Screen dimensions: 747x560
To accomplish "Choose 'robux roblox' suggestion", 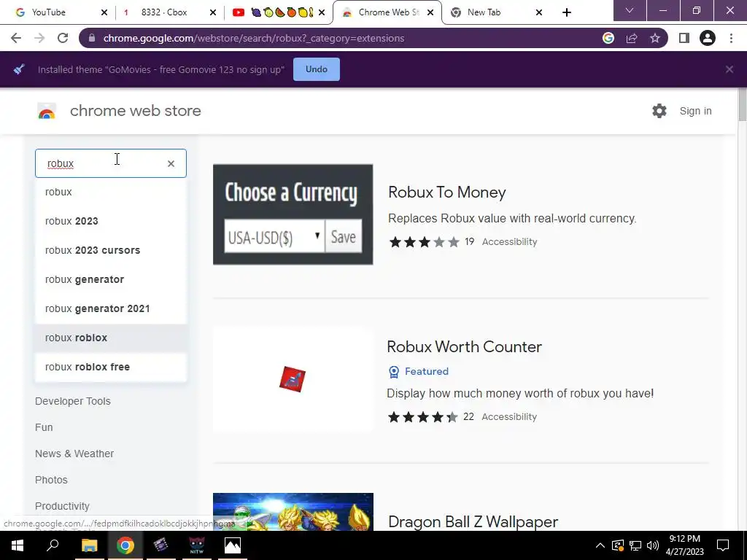I will coord(111,338).
